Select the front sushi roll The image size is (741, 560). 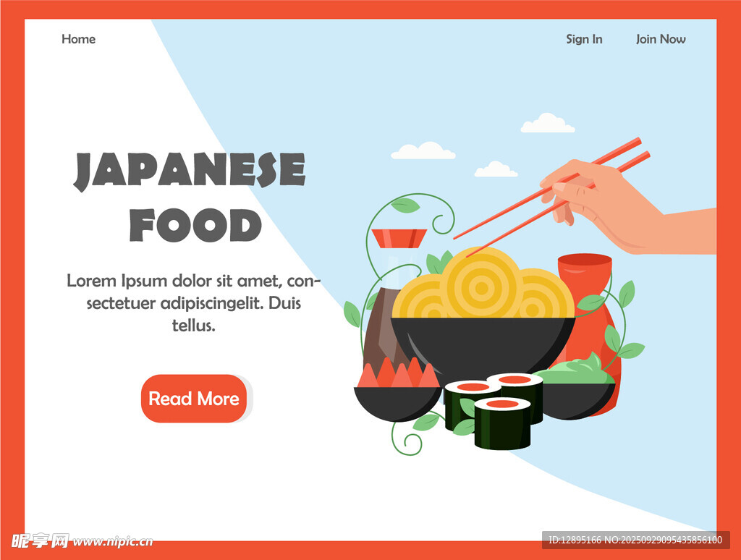(502, 423)
